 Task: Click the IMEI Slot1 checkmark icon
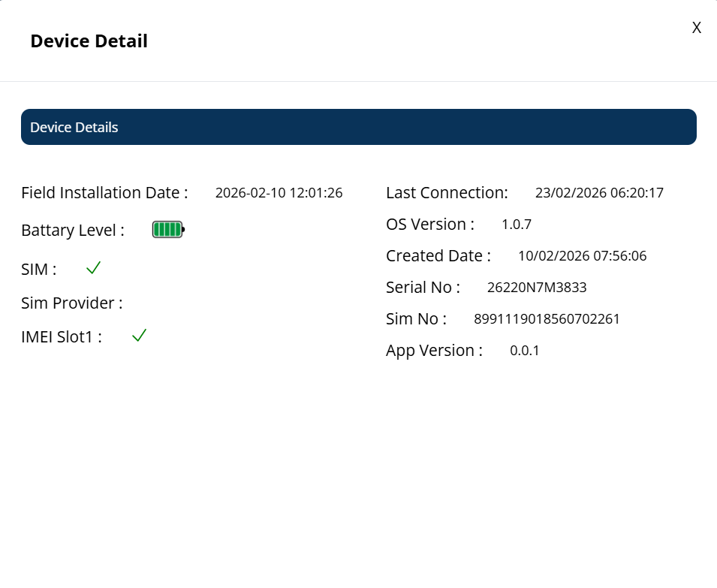click(139, 336)
